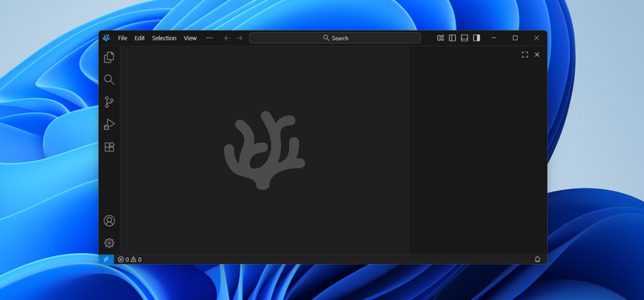Expand the overflow menu with three dots
This screenshot has width=644, height=300.
[209, 37]
